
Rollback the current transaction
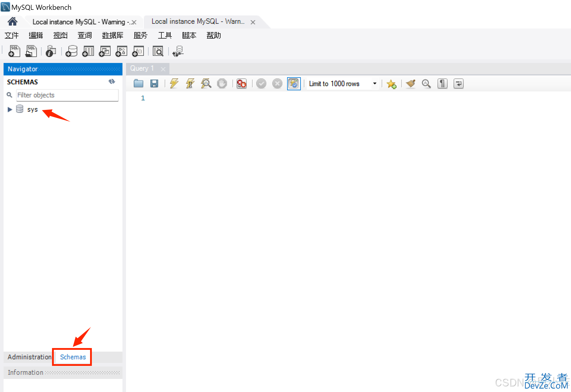pyautogui.click(x=277, y=83)
